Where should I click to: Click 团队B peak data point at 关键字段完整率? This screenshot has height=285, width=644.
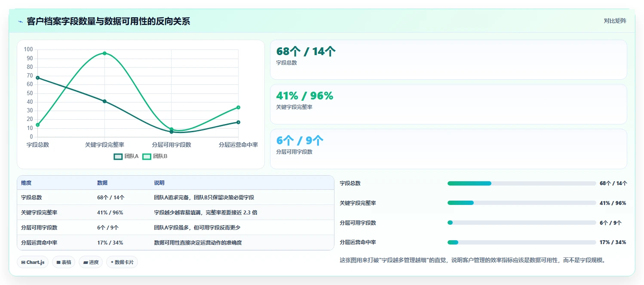point(104,53)
